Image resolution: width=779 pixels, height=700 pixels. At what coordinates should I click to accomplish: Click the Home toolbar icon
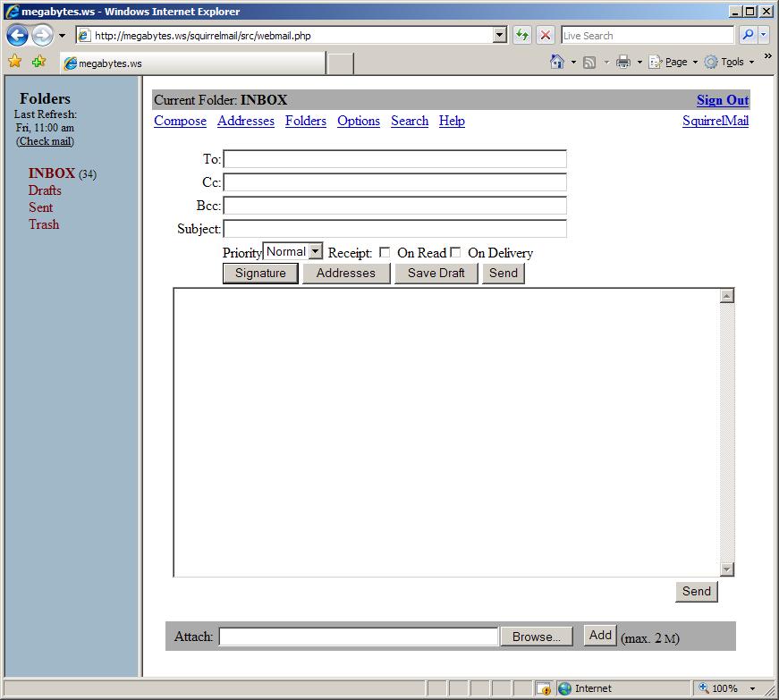coord(557,62)
